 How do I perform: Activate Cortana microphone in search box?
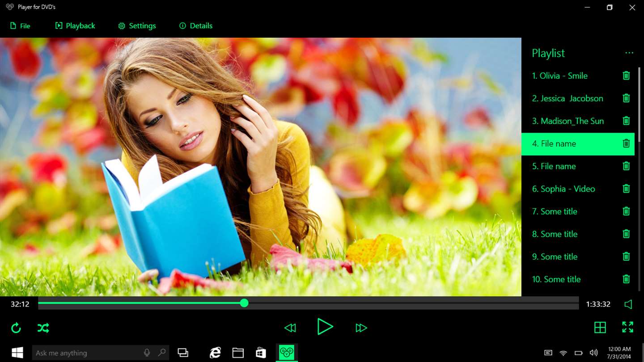point(147,353)
